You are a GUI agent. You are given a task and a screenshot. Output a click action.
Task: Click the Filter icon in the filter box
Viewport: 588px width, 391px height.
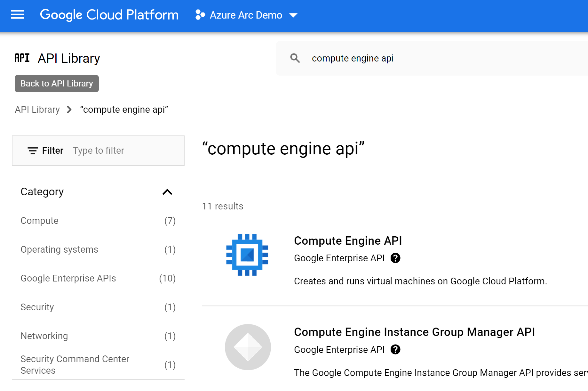coord(33,151)
